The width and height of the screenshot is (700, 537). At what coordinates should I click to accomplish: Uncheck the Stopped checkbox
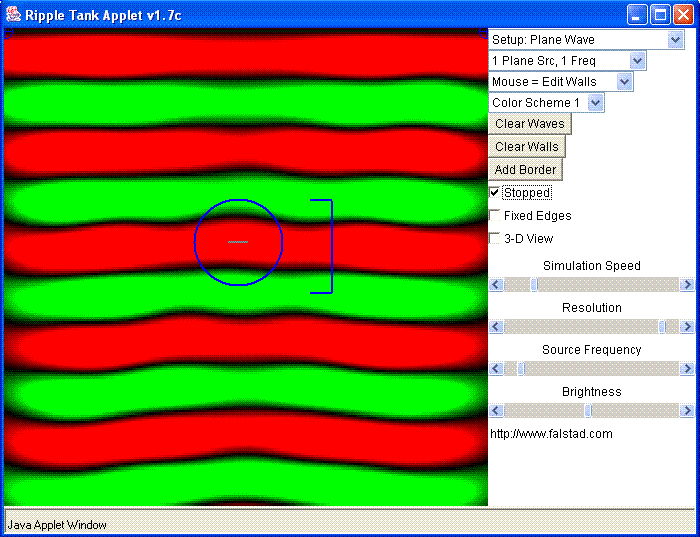(x=495, y=193)
